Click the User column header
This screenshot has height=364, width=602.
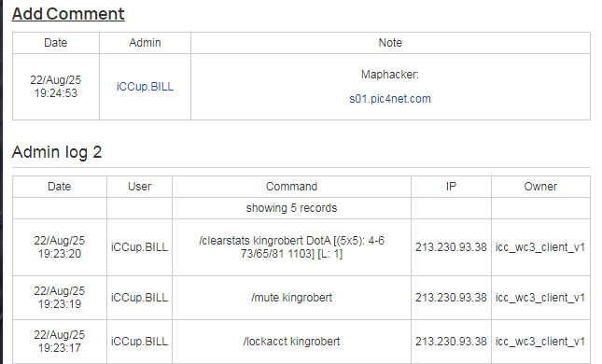click(139, 187)
